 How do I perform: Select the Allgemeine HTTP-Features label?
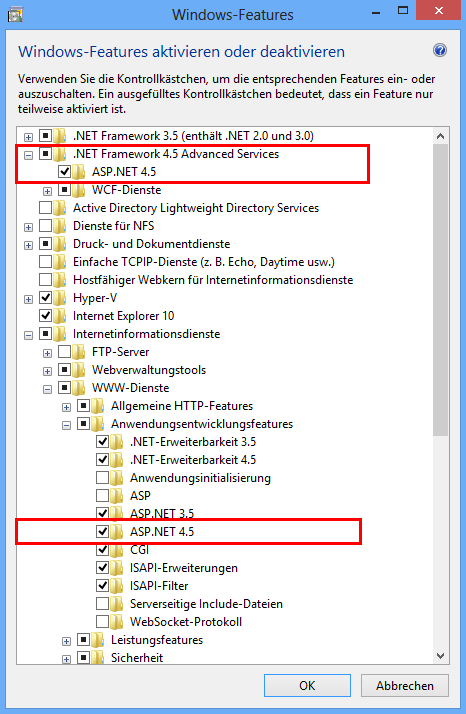(x=182, y=406)
